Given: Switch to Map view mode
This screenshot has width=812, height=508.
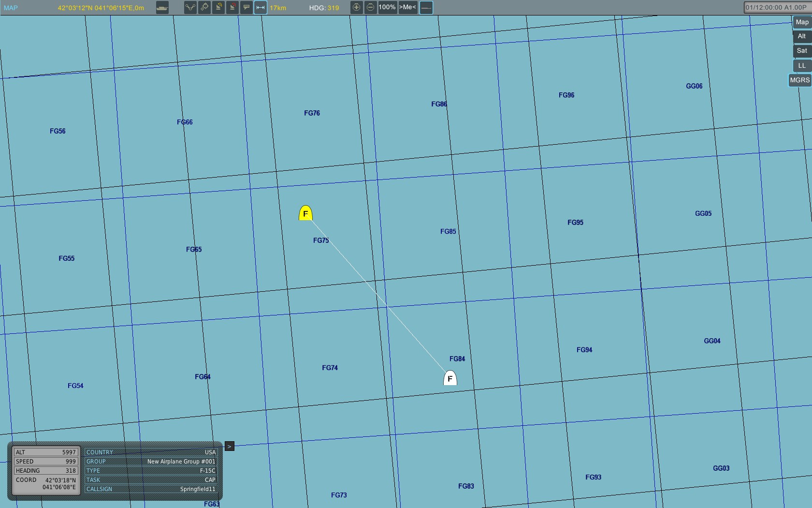Looking at the screenshot, I should click(801, 22).
